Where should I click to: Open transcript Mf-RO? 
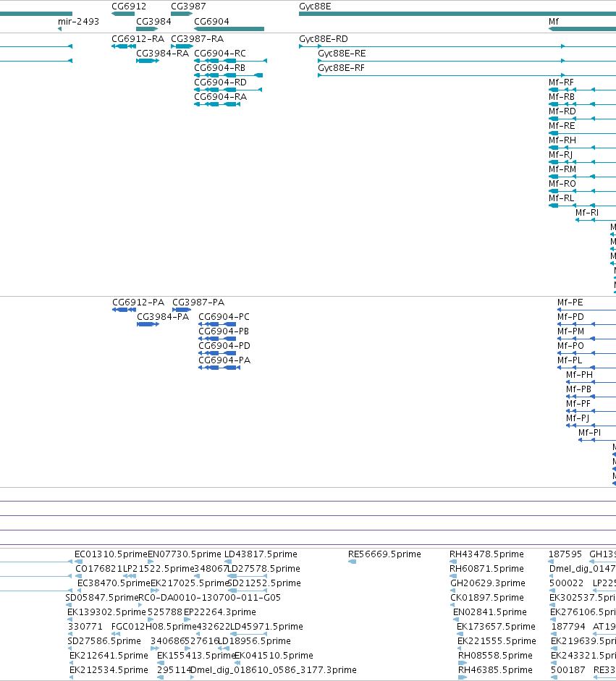pyautogui.click(x=562, y=184)
